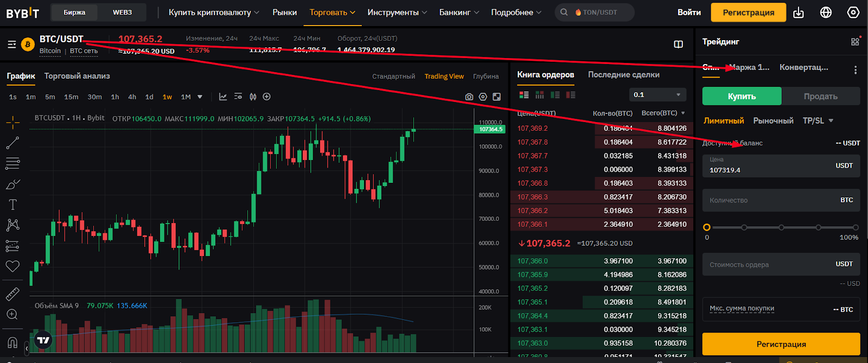Open the indicator templates list

click(238, 97)
